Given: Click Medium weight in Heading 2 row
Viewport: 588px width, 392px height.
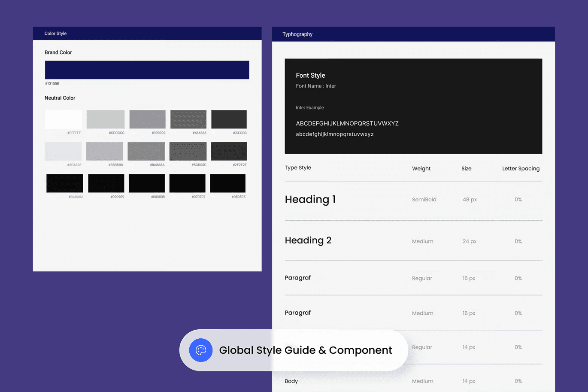Looking at the screenshot, I should 423,241.
